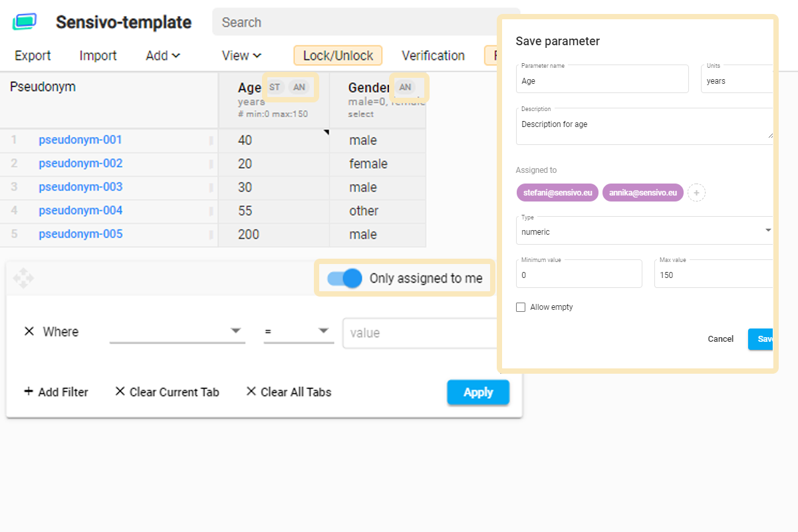Remove the Where filter row using X
Viewport: 798px width, 532px height.
pos(29,331)
